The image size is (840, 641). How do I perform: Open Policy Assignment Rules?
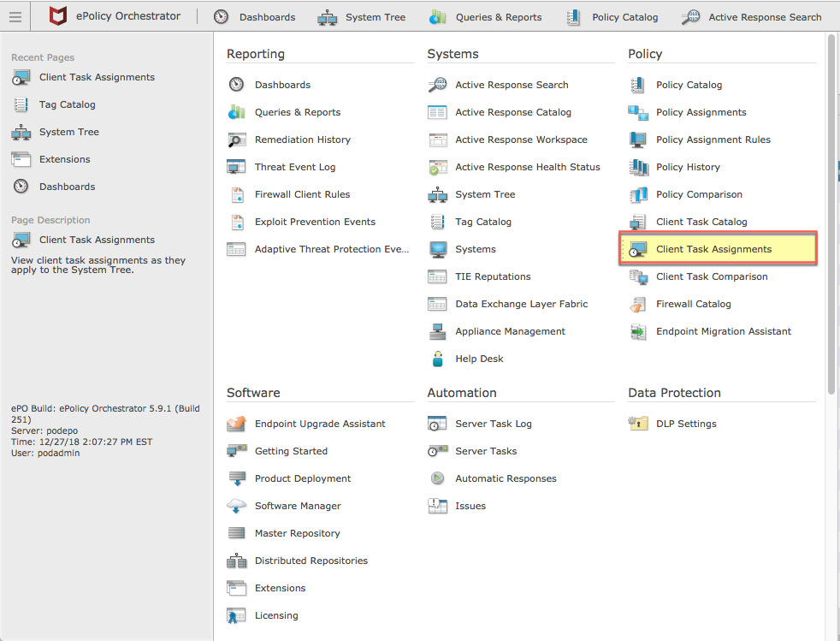[713, 139]
